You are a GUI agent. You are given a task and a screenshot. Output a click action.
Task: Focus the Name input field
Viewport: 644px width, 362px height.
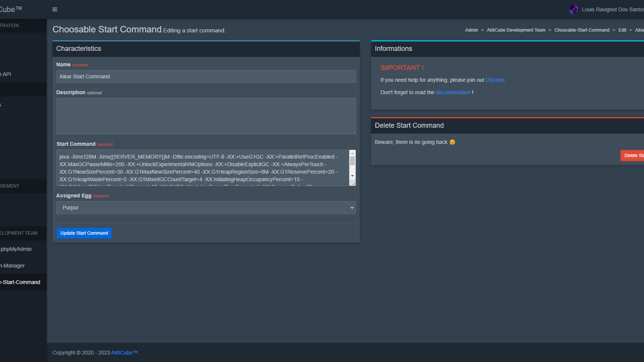tap(206, 76)
